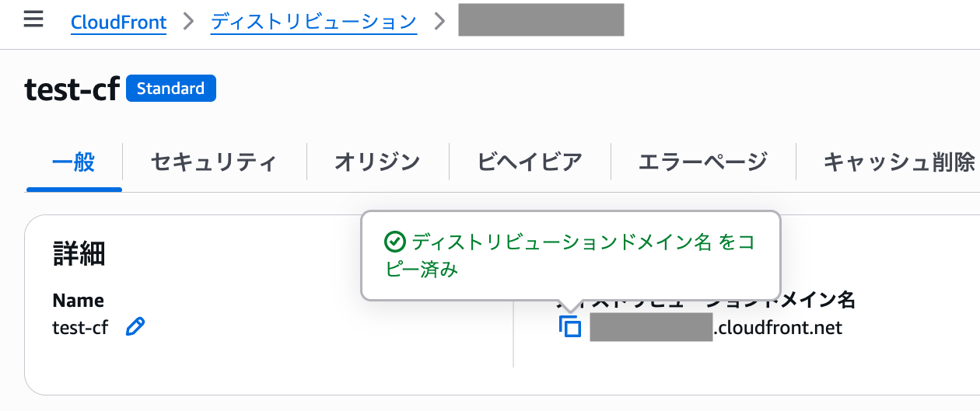Click the chevron after the ディストリビューション breadcrumb
Viewport: 980px width, 411px height.
[x=440, y=21]
